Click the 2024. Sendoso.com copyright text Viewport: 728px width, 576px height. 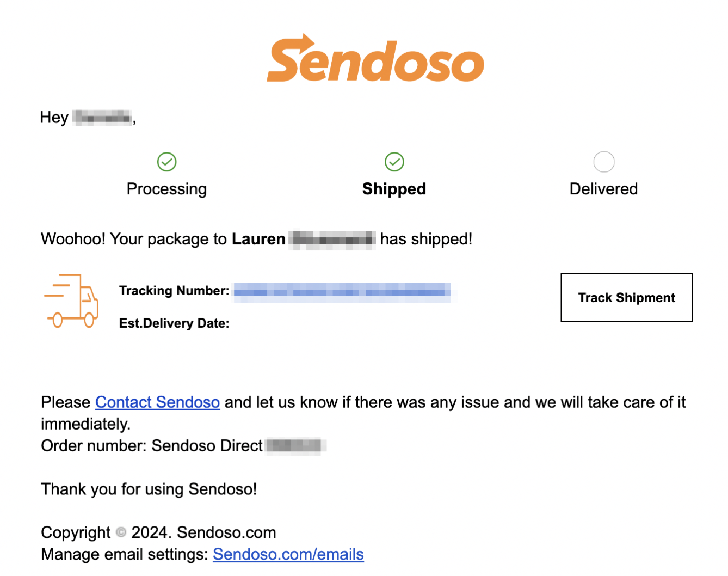point(203,532)
